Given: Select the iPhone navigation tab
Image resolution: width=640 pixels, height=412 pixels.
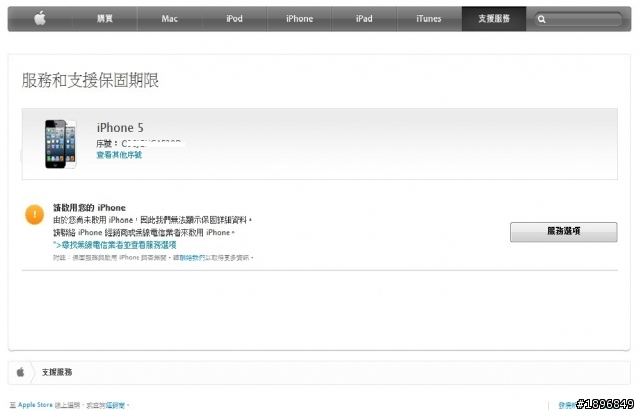Looking at the screenshot, I should point(299,19).
